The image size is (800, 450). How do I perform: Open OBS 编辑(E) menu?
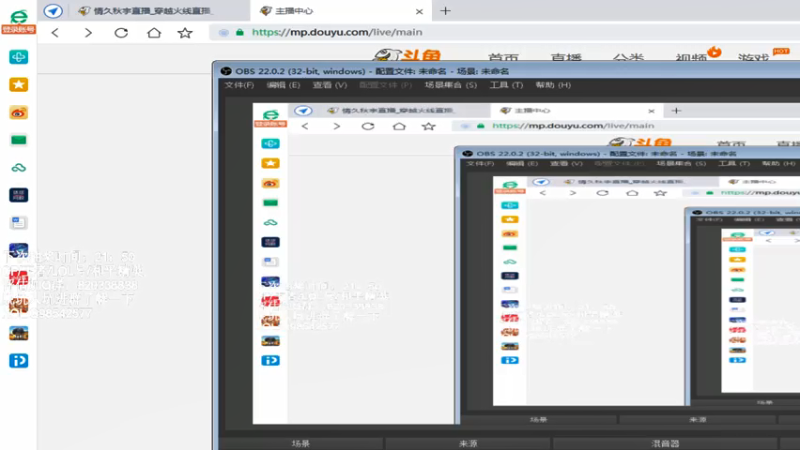pos(283,85)
